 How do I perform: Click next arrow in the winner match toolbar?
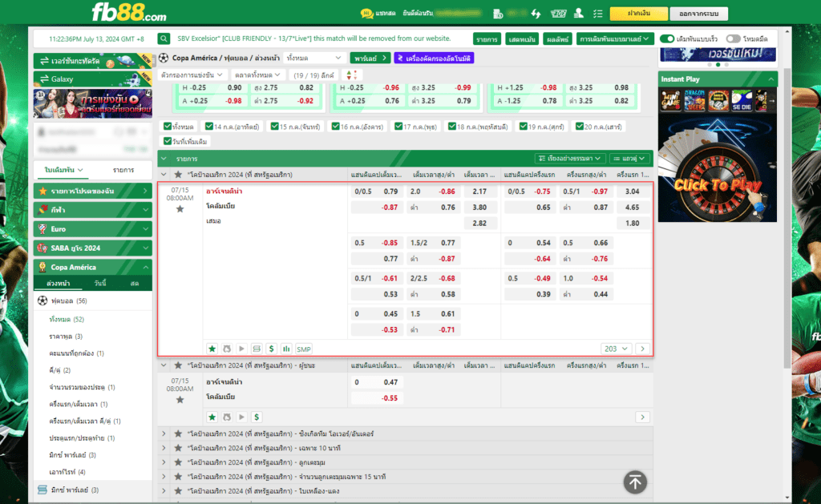click(x=642, y=417)
